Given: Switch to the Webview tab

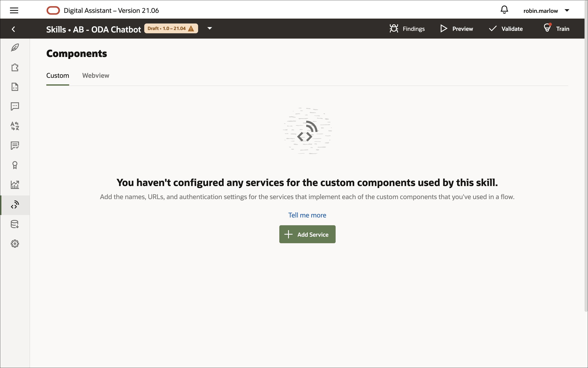Looking at the screenshot, I should point(95,75).
